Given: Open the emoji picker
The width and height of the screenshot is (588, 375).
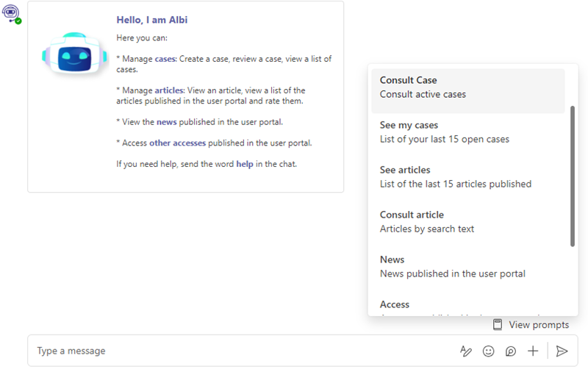Looking at the screenshot, I should click(488, 351).
